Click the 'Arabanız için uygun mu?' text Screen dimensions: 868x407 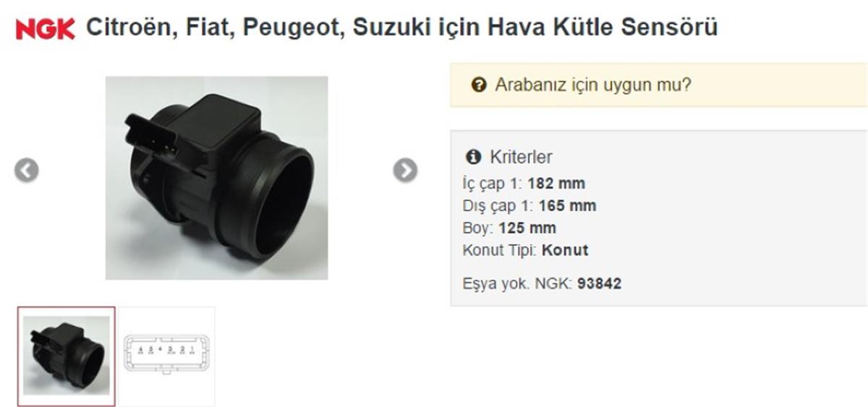[593, 85]
